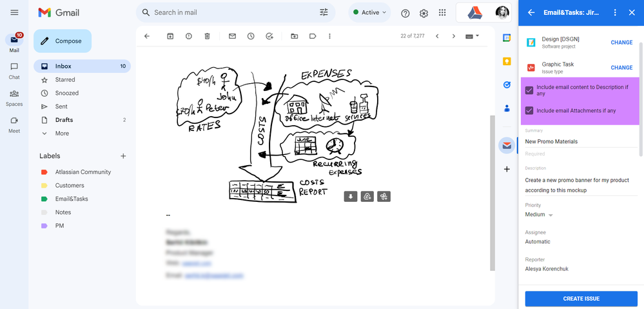Change the Design [DSGN] project
The image size is (644, 309).
pos(621,43)
